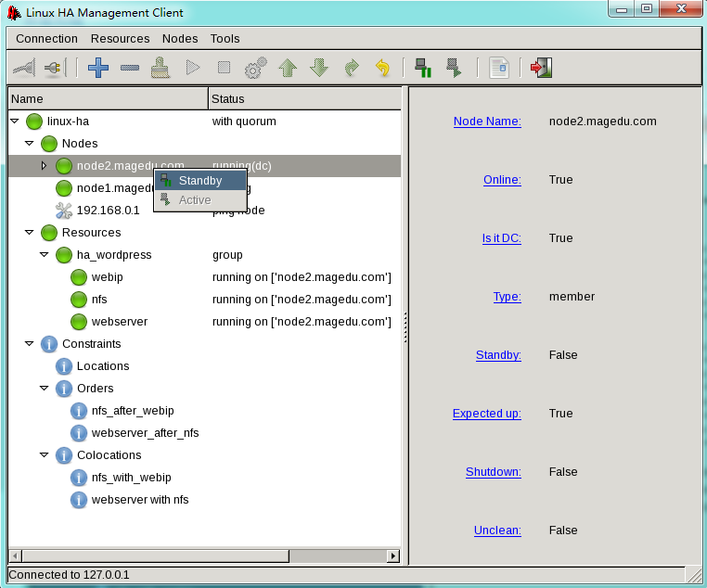Click the green Move resource up arrow
Viewport: 707px width, 588px height.
click(288, 68)
